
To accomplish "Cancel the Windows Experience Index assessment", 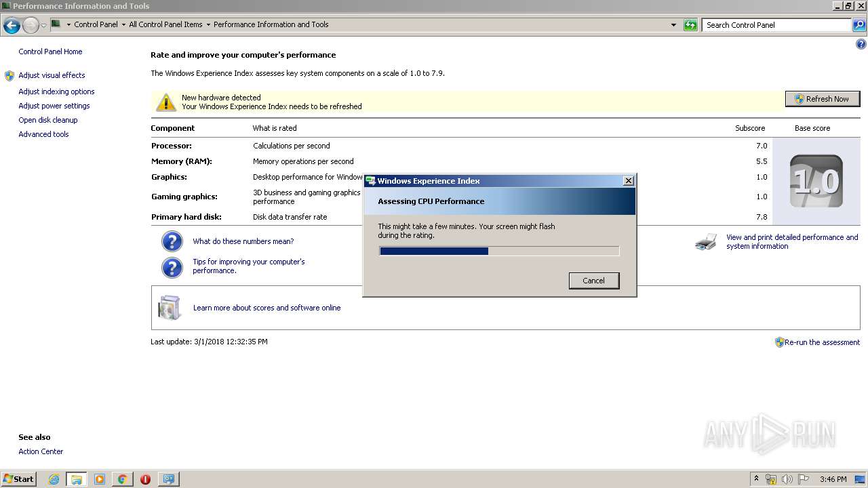I will [593, 281].
